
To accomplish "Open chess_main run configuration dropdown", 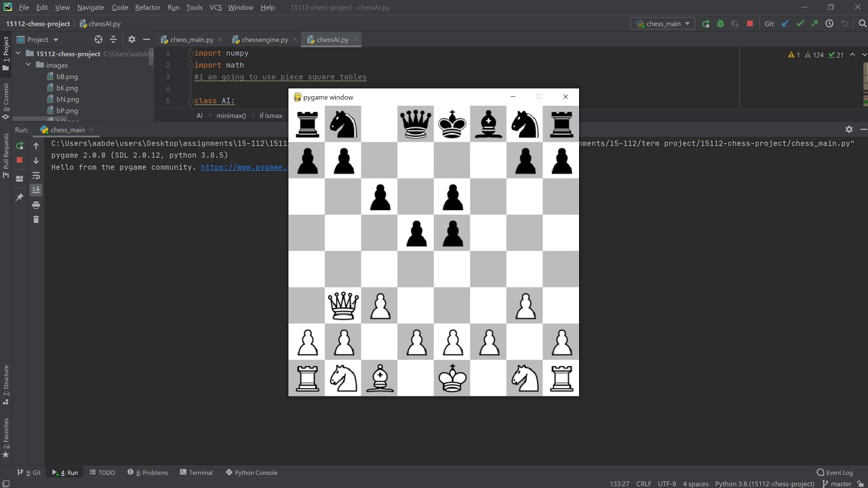I will coord(663,24).
